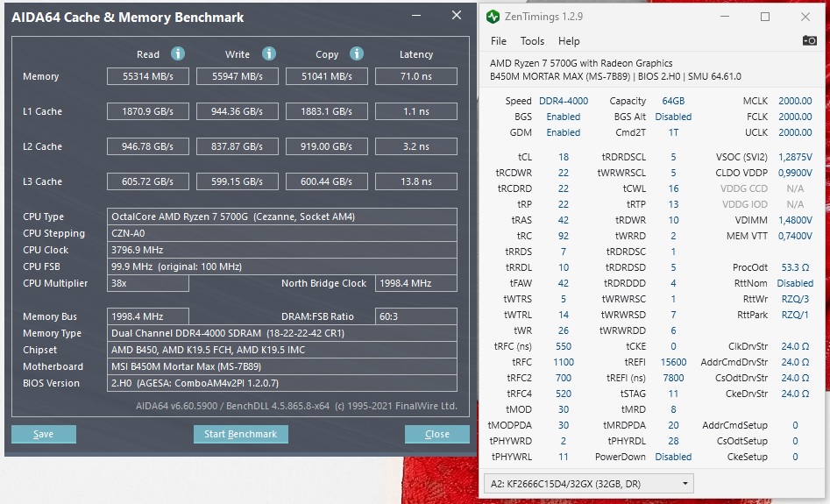The height and width of the screenshot is (504, 830).
Task: Click the L2 Cache Write value 837.87 GB/s
Action: tap(238, 146)
